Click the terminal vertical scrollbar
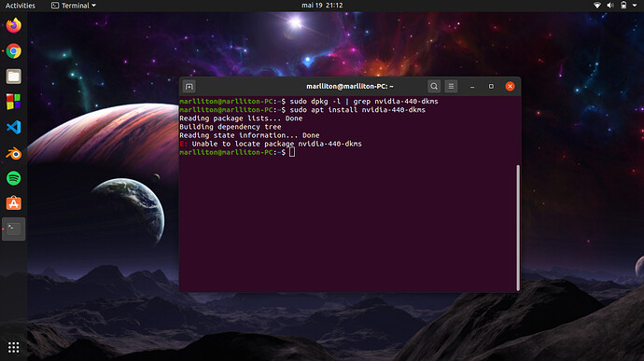The width and height of the screenshot is (644, 361). (x=518, y=228)
